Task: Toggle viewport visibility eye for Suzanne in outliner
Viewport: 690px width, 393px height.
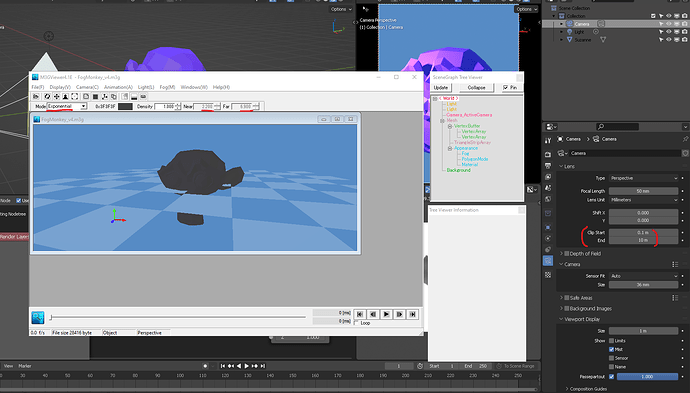Action: point(669,40)
